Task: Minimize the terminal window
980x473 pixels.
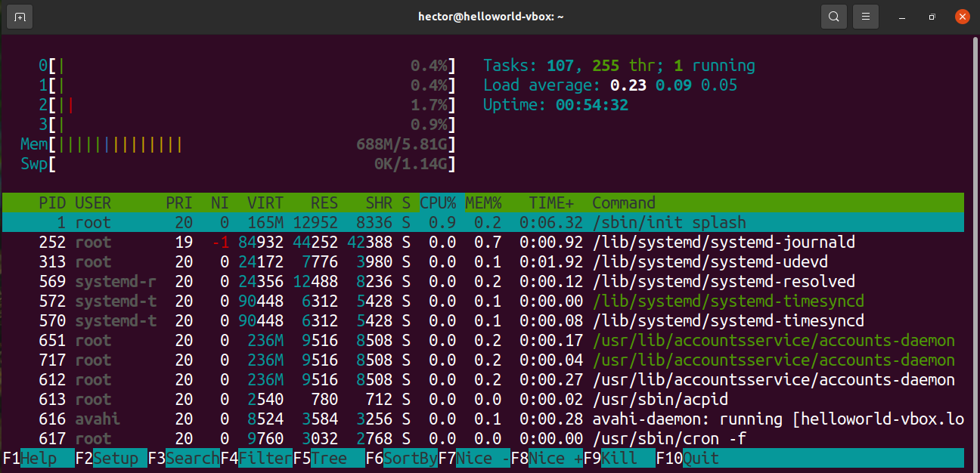Action: coord(902,17)
